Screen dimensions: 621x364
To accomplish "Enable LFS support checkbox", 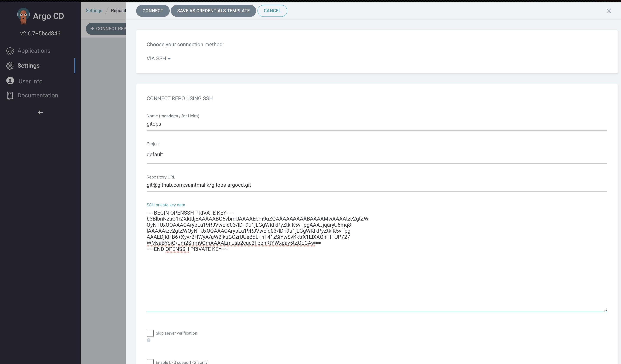I will point(150,362).
